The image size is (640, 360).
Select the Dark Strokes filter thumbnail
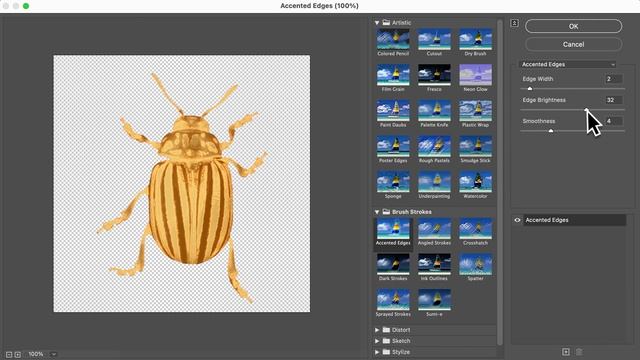(393, 264)
